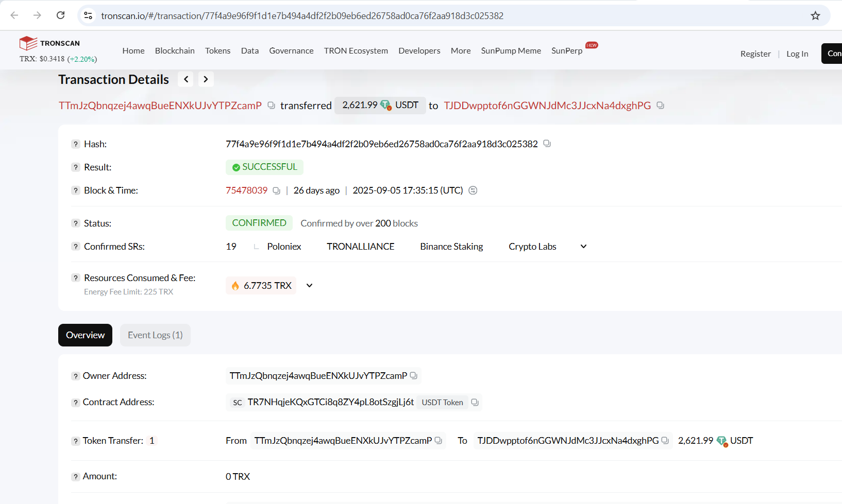Reload the page with refresh icon
This screenshot has width=842, height=504.
[x=61, y=15]
